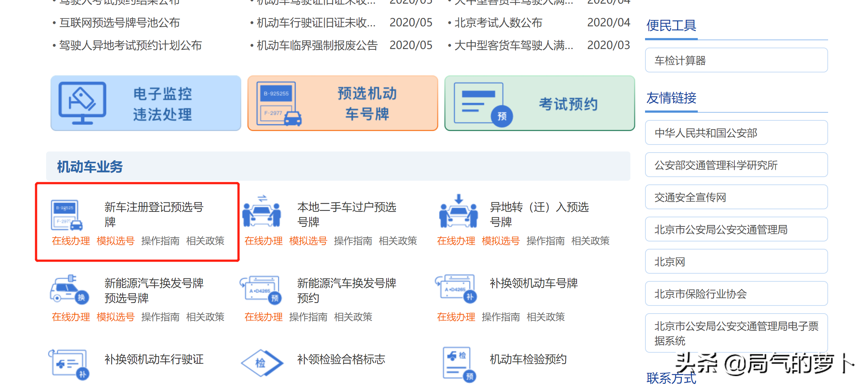Click 模拟选号 under 新车注册登记预选号牌
The width and height of the screenshot is (868, 386).
tap(116, 241)
